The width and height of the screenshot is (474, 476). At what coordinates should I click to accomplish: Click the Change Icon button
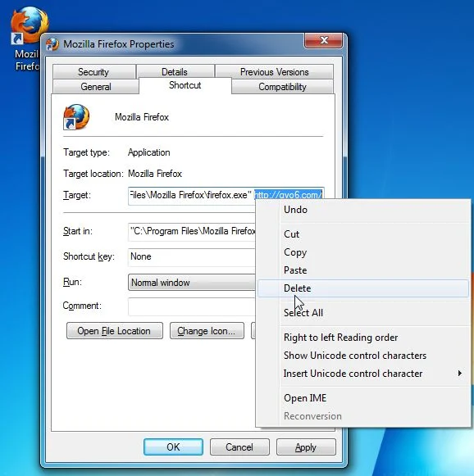click(x=207, y=331)
